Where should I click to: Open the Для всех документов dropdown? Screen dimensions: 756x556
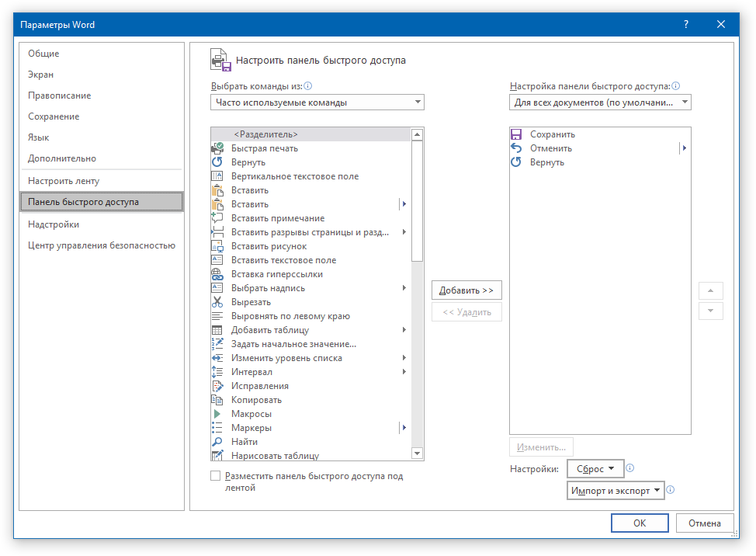(x=600, y=103)
